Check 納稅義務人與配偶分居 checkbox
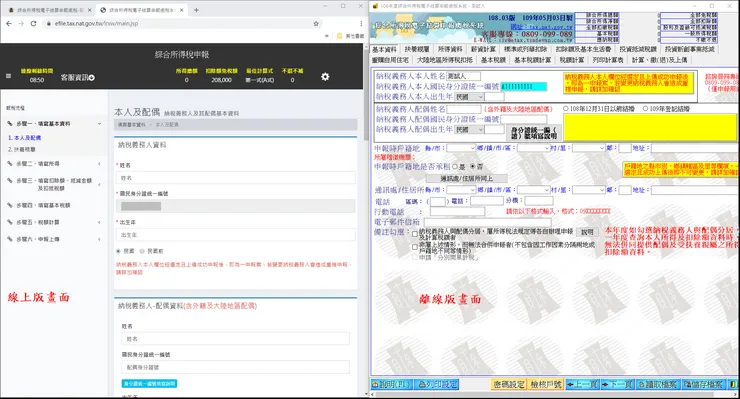The height and width of the screenshot is (399, 740). click(414, 234)
